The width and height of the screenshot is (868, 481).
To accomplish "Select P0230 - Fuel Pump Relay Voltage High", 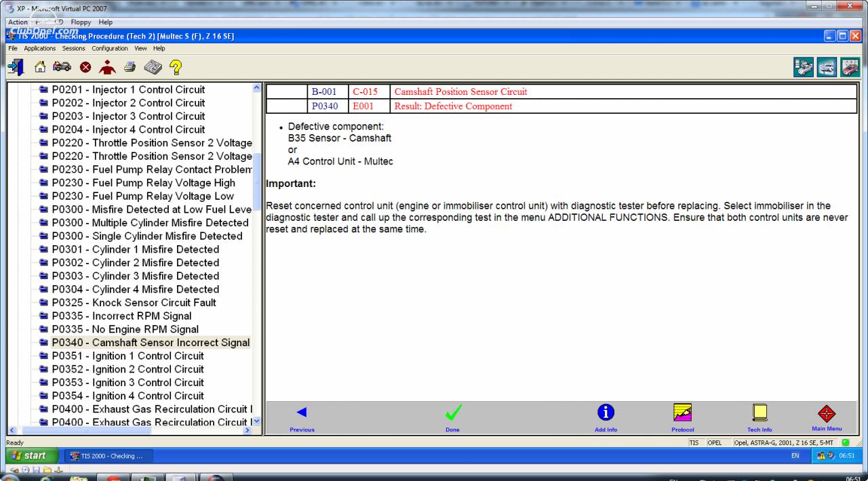I will tap(144, 183).
